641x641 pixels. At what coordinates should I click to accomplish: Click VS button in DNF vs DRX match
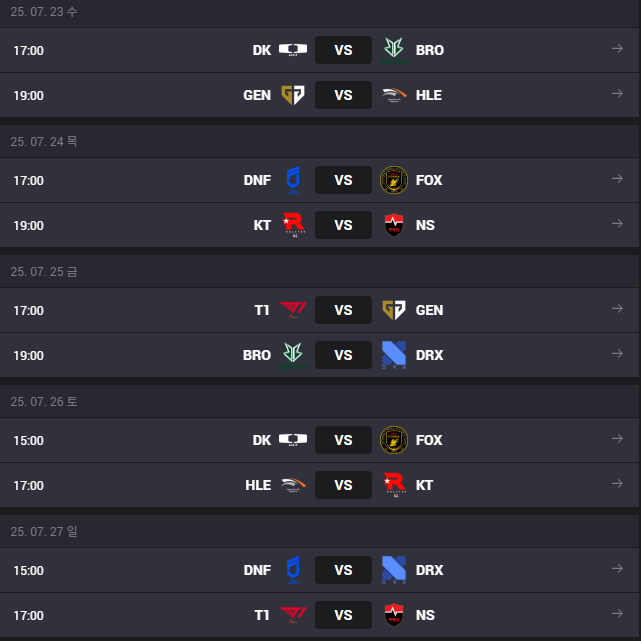click(343, 570)
